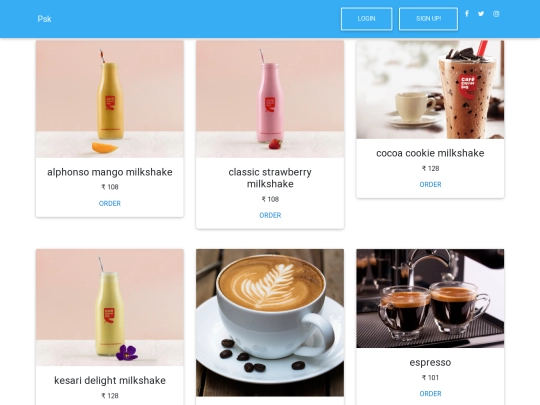540x405 pixels.
Task: Open the Twitter icon link
Action: (x=481, y=14)
